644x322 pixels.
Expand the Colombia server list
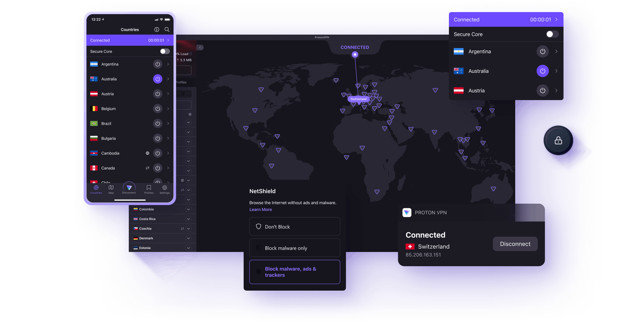click(x=188, y=209)
